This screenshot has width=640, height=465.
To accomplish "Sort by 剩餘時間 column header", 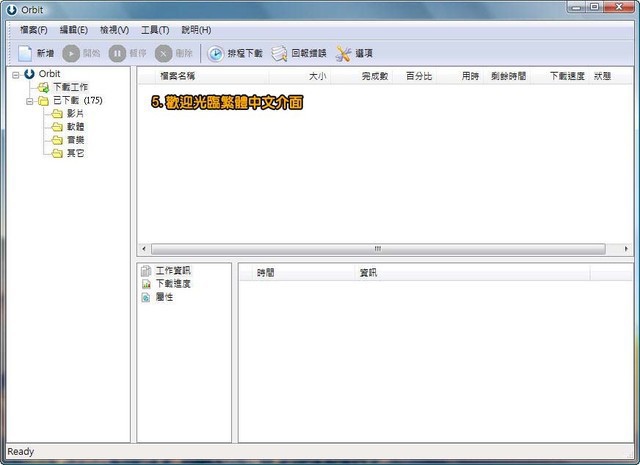I will point(508,76).
